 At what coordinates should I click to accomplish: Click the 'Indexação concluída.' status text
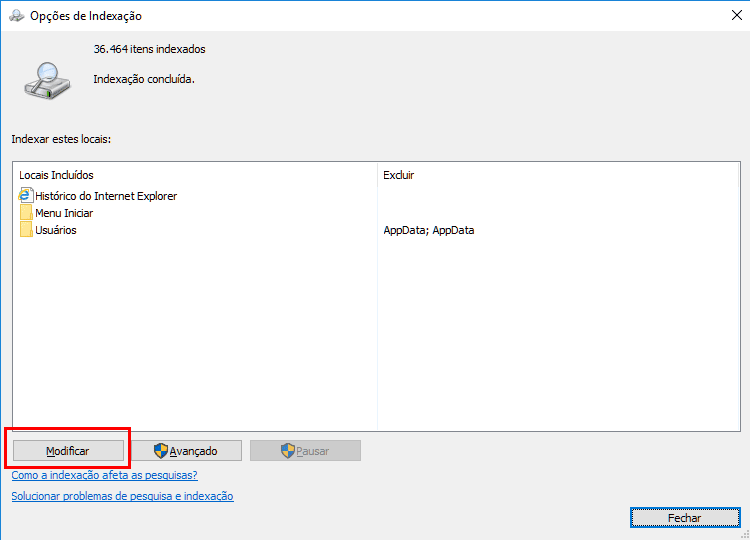(144, 79)
